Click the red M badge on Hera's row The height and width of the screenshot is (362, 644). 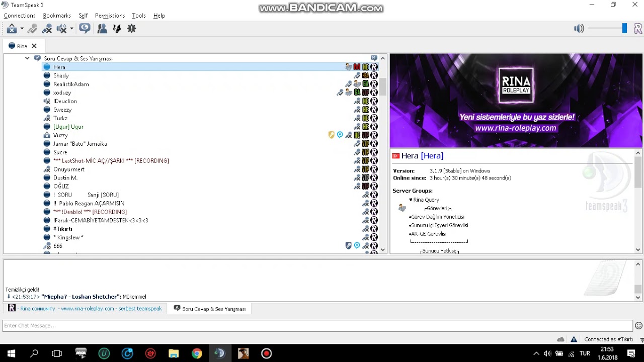click(357, 67)
